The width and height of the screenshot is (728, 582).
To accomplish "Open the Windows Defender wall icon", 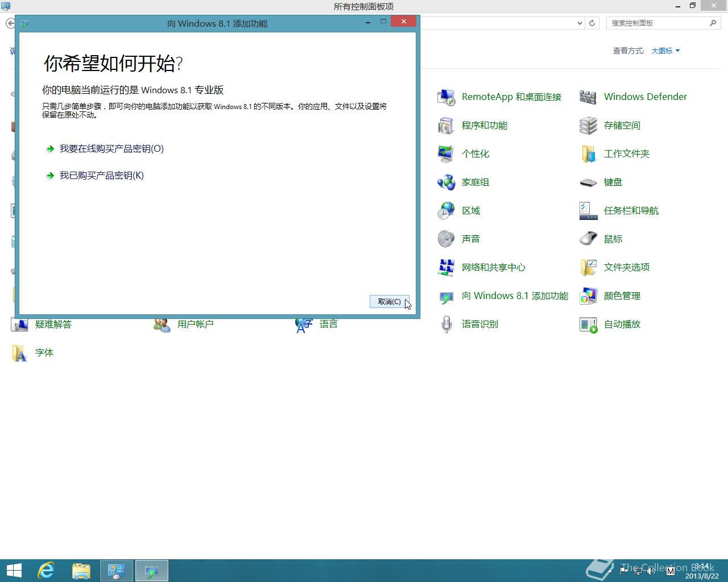I will [588, 97].
